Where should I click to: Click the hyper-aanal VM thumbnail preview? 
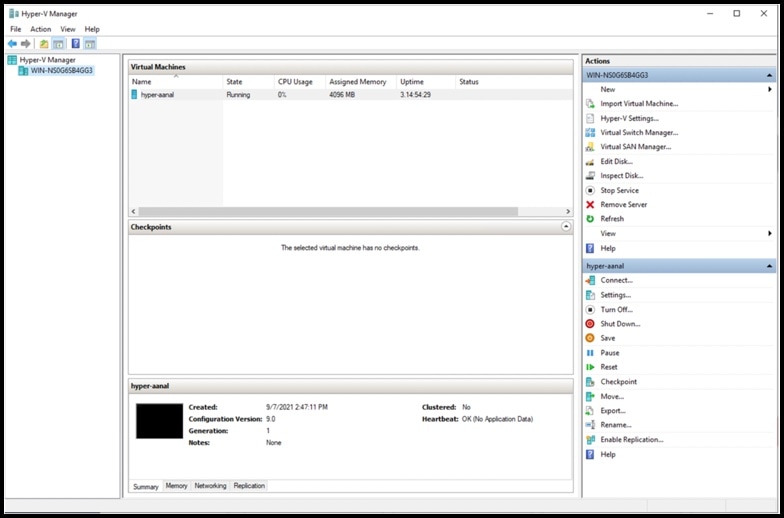(x=160, y=421)
